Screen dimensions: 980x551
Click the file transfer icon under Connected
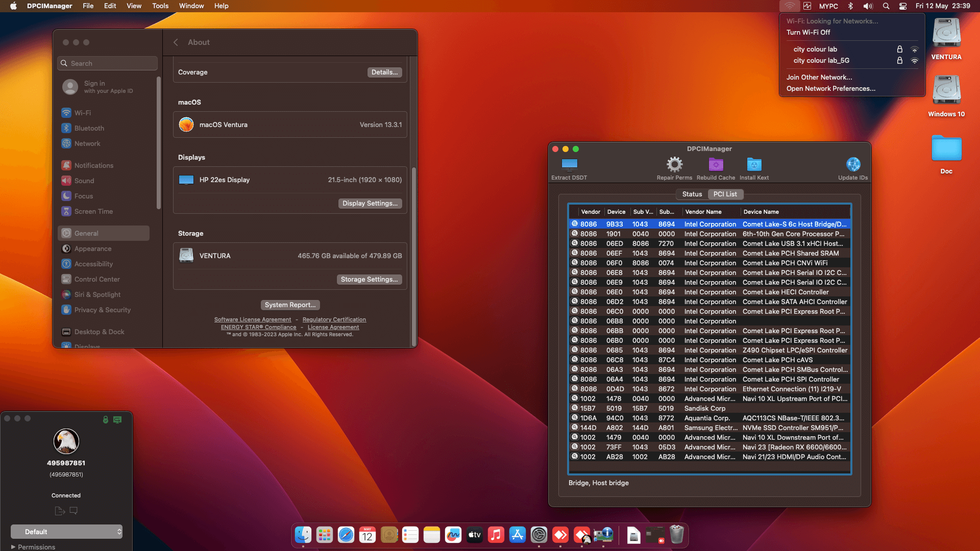(60, 511)
